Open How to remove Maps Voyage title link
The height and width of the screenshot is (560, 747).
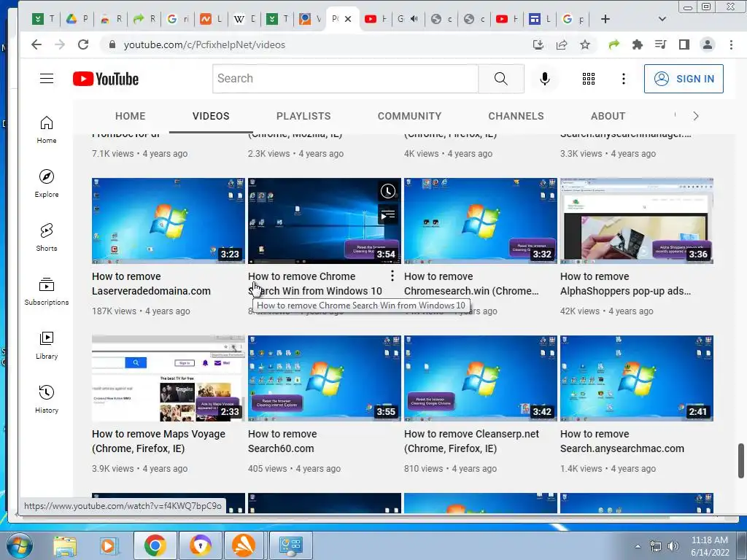(158, 441)
